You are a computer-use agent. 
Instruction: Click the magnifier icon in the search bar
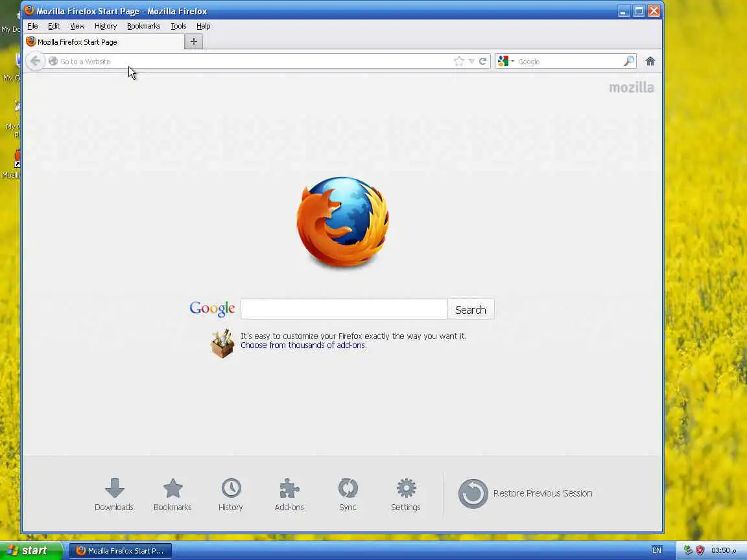[x=630, y=61]
